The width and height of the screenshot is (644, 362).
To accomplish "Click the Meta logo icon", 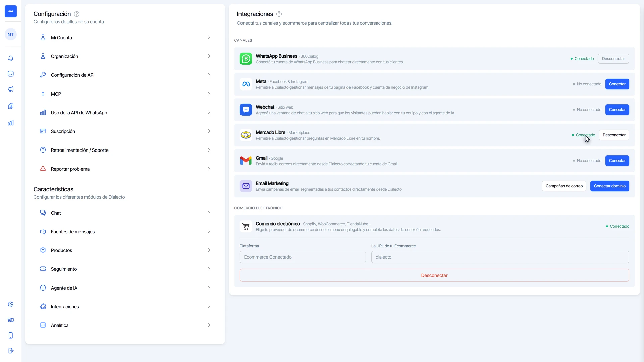I will pos(246,84).
